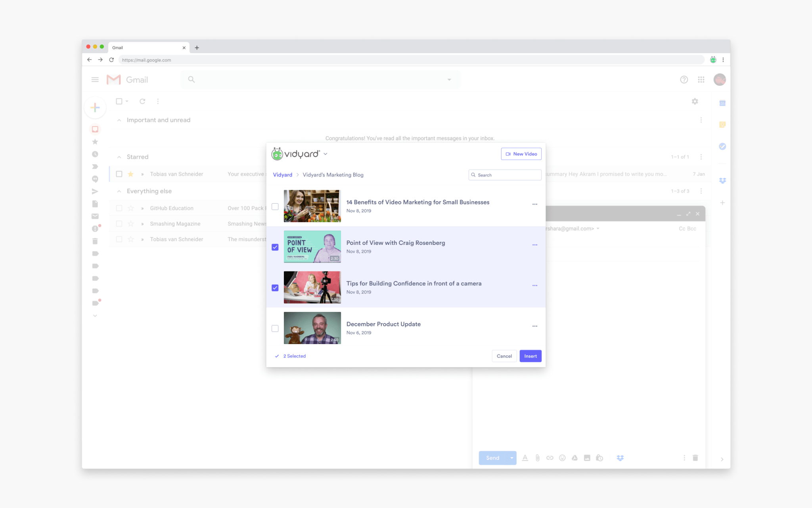Image resolution: width=812 pixels, height=508 pixels.
Task: Uncheck Tips for Building Confidence video
Action: click(x=275, y=288)
